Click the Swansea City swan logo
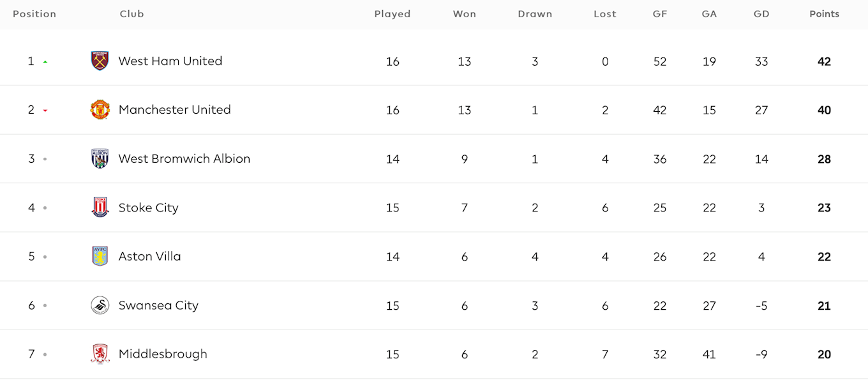Image resolution: width=868 pixels, height=380 pixels. [100, 305]
